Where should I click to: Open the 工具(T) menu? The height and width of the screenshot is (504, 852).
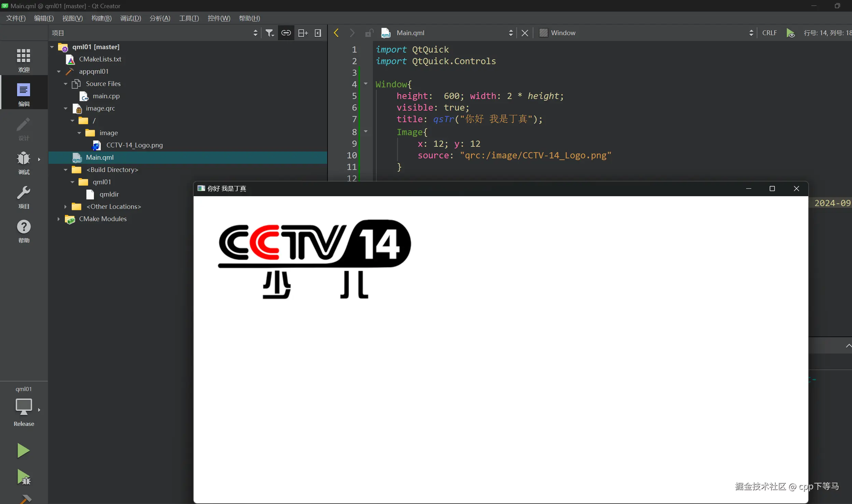189,18
